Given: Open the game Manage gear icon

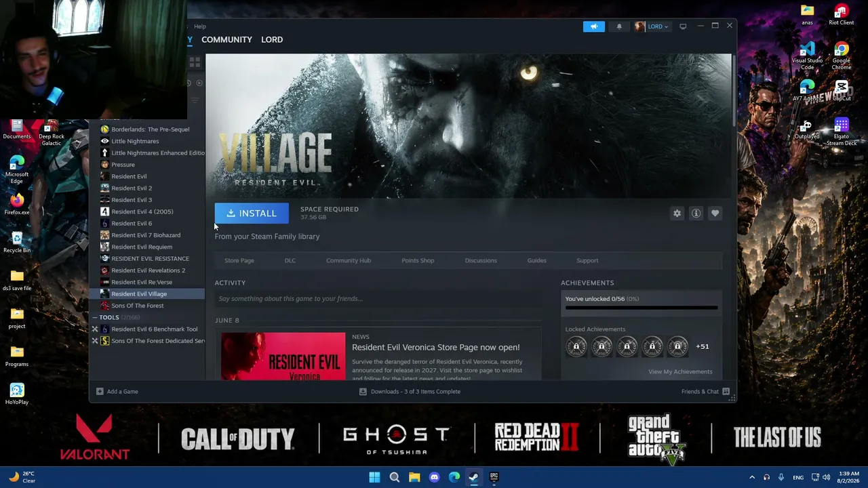Looking at the screenshot, I should [x=677, y=213].
